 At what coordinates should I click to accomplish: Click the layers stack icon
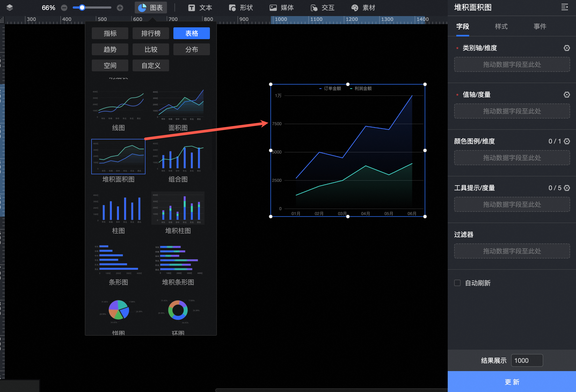pos(10,8)
